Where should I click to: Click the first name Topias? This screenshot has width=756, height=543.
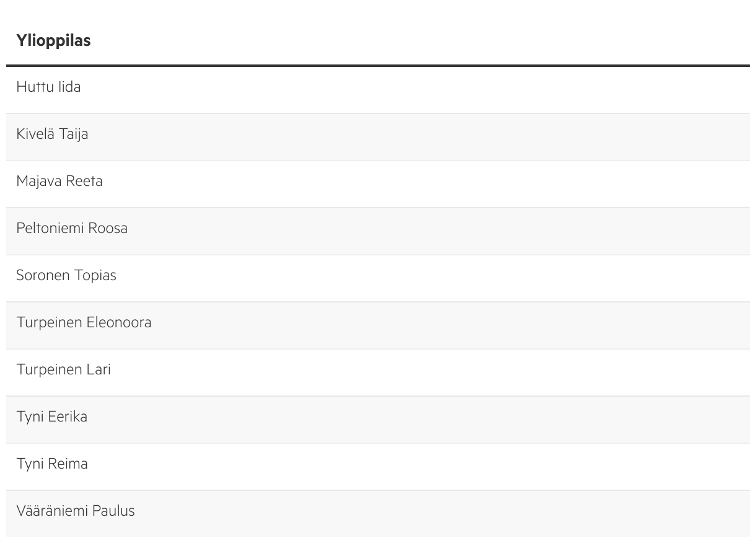pos(95,276)
